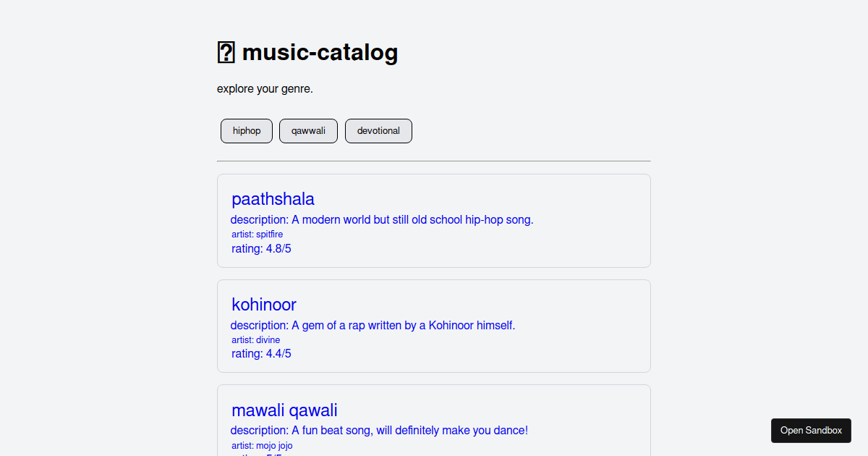Screen dimensions: 868x456
Task: Open the paathshala song entry
Action: [273, 198]
